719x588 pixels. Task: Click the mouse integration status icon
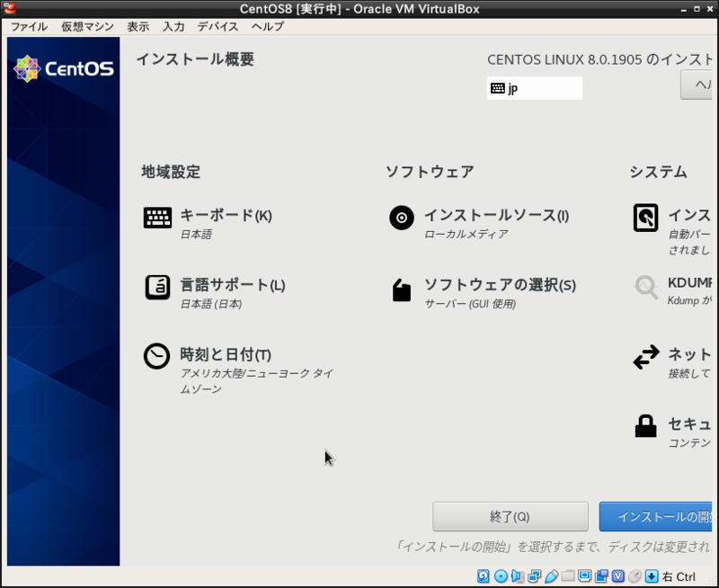[635, 576]
